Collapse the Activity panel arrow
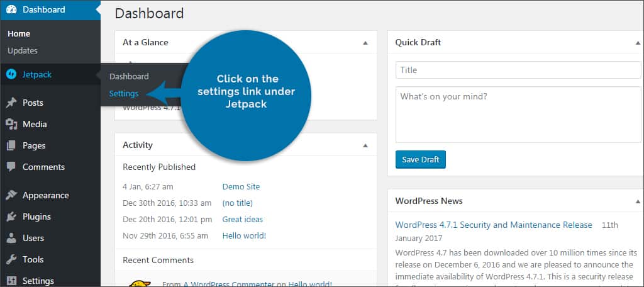 point(365,145)
